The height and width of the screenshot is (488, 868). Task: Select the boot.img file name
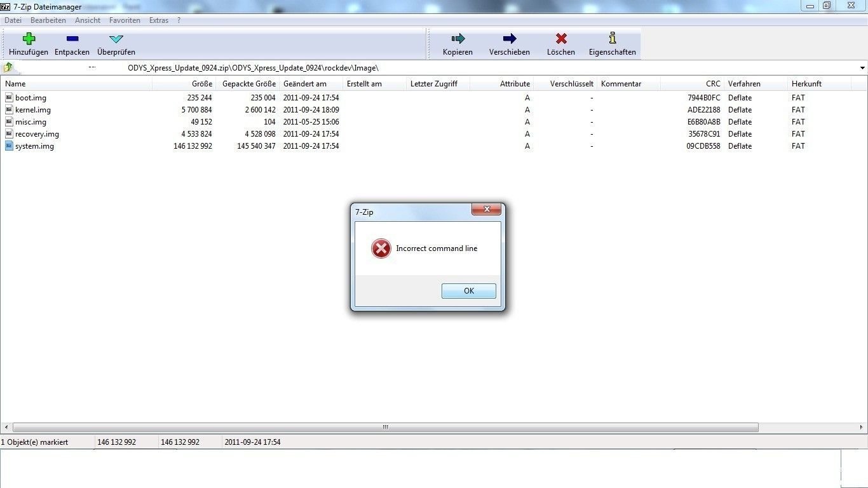(31, 98)
